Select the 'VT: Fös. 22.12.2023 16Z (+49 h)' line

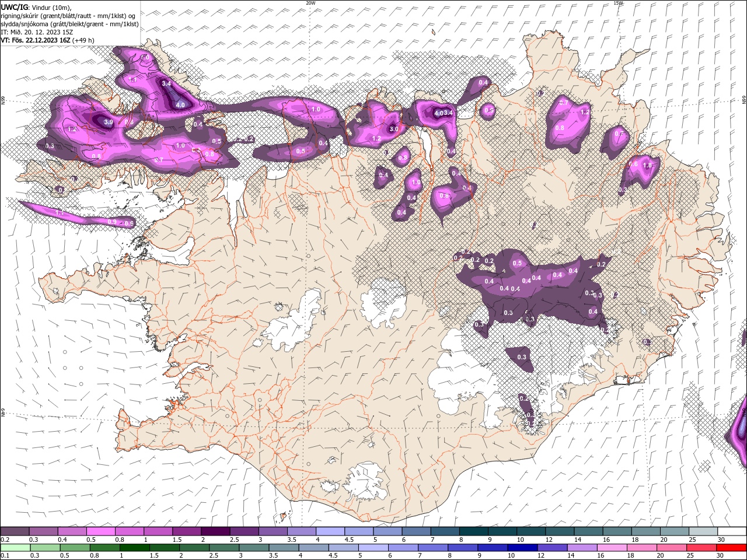tap(48, 40)
